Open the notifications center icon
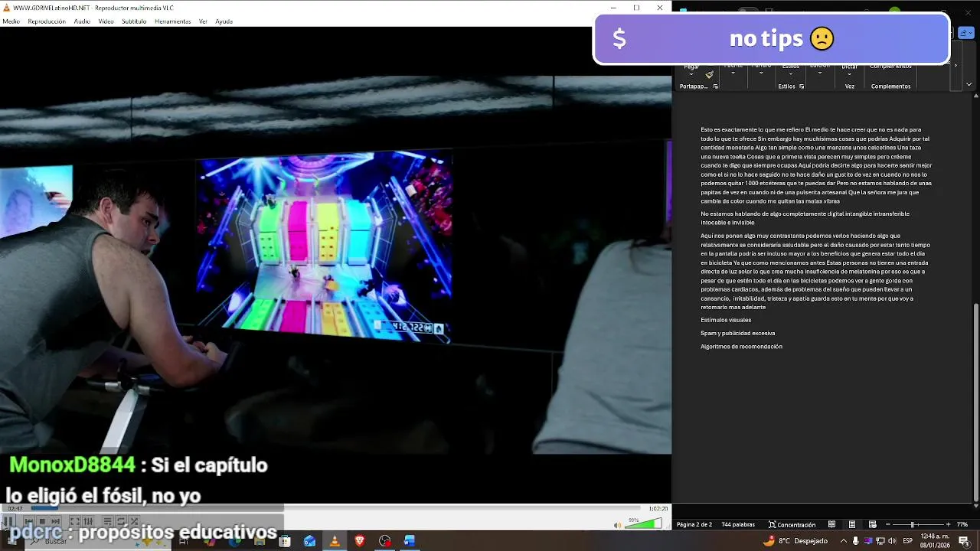The image size is (980, 551). [965, 541]
